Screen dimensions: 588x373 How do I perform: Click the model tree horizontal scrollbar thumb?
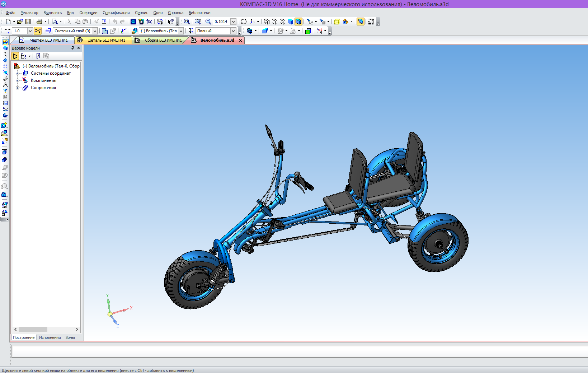click(33, 329)
